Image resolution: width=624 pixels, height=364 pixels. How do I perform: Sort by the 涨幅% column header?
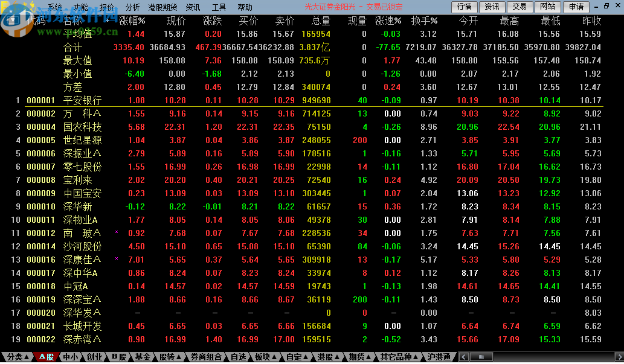tap(132, 21)
